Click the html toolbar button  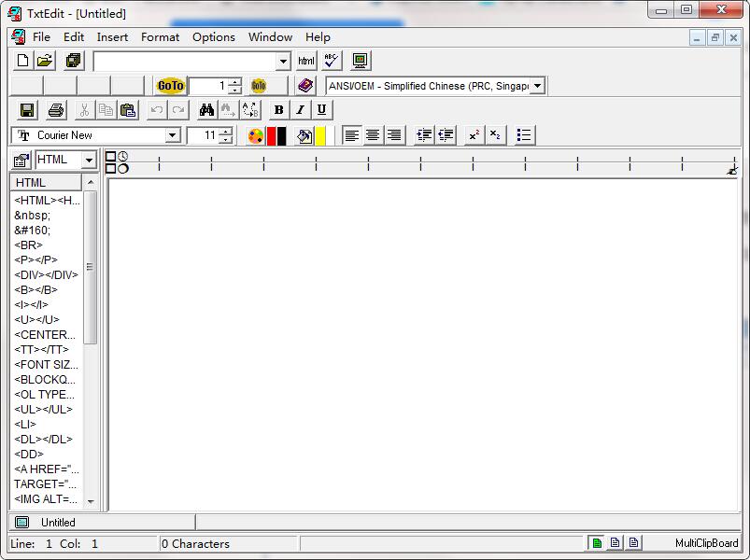tap(306, 61)
